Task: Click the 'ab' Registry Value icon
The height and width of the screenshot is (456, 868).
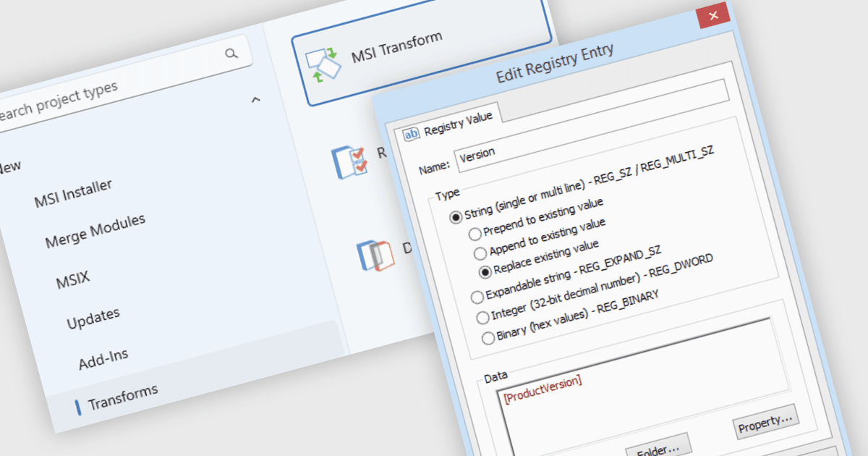Action: 410,134
